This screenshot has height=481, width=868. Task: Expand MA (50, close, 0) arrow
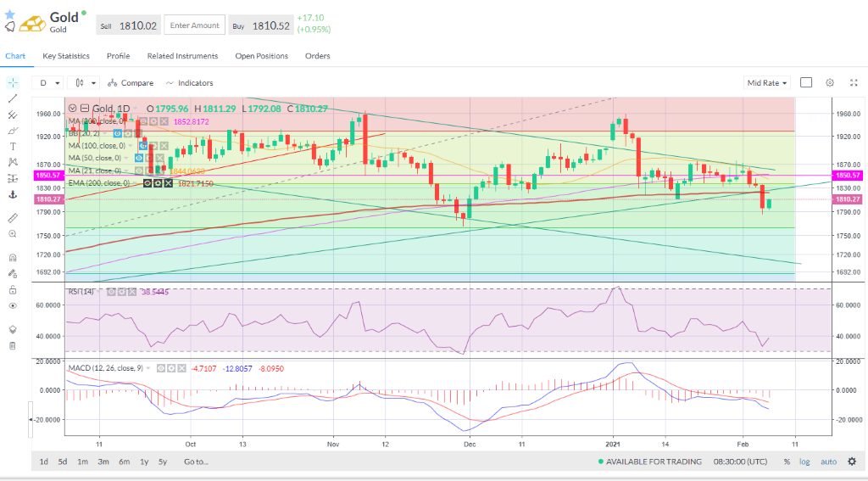(126, 158)
